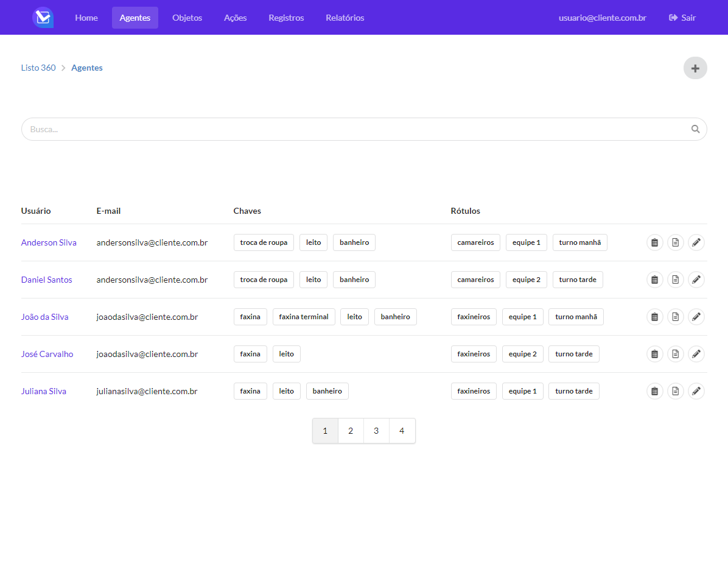Open the Registros section
Screen dimensions: 728x569
(x=286, y=17)
